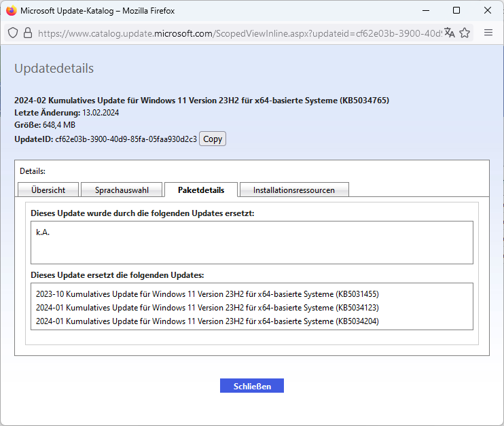The height and width of the screenshot is (426, 504).
Task: Select the Paketdetails tab
Action: [x=201, y=190]
